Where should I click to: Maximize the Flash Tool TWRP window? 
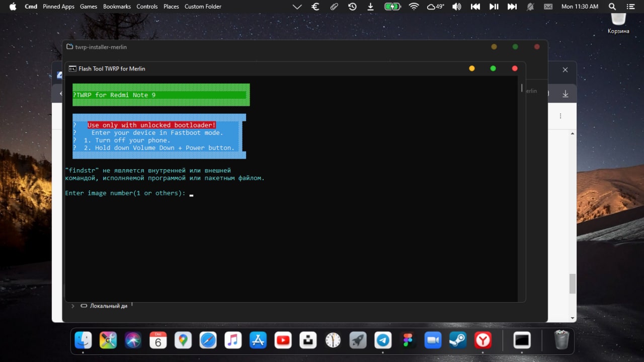(x=493, y=68)
